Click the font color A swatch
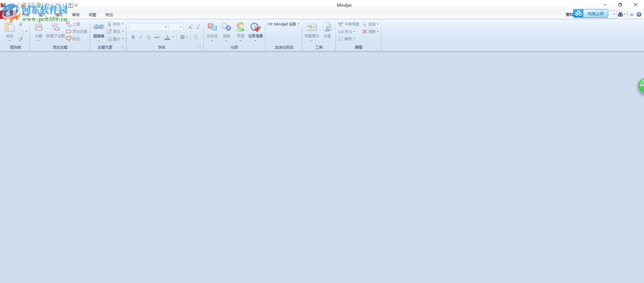Image resolution: width=644 pixels, height=283 pixels. [x=167, y=37]
